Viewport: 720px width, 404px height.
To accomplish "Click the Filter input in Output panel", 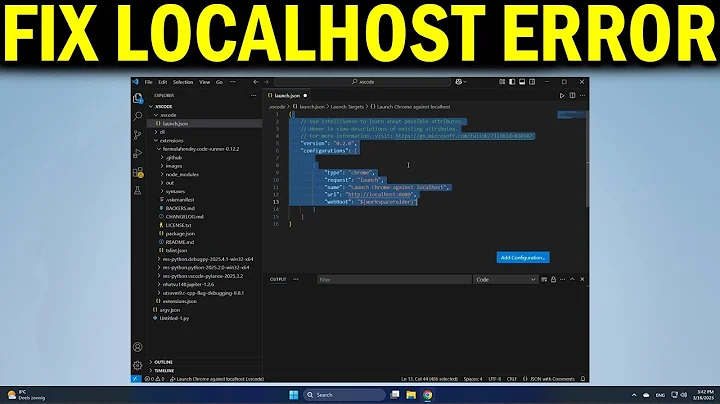I will 394,279.
